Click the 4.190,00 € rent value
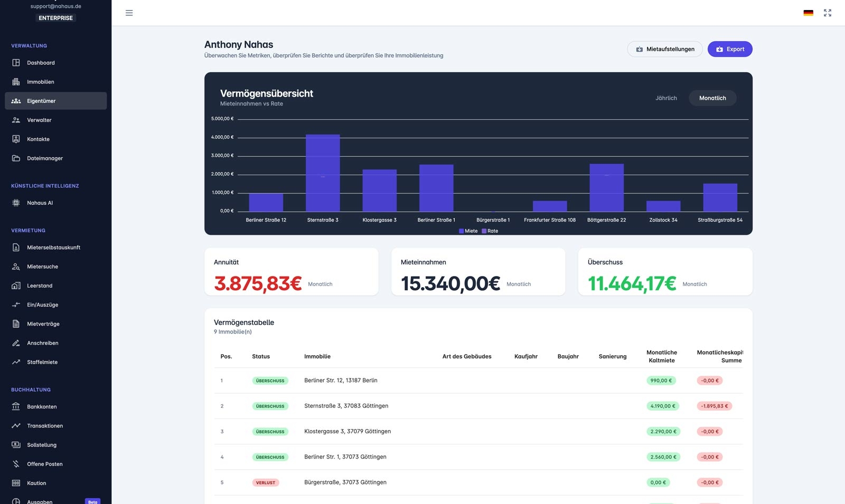This screenshot has width=845, height=504. coord(663,406)
